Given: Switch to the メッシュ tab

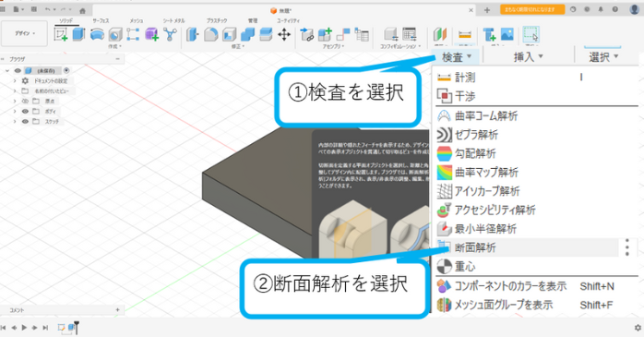Looking at the screenshot, I should click(137, 20).
